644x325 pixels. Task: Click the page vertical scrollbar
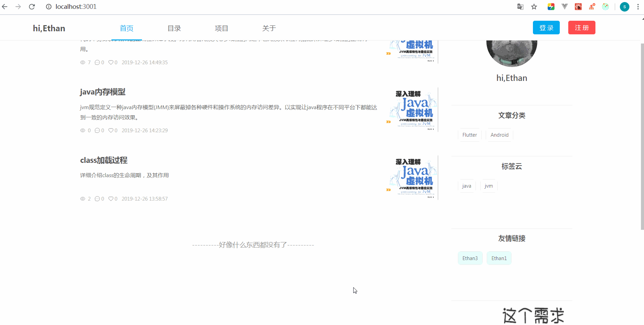tap(642, 136)
